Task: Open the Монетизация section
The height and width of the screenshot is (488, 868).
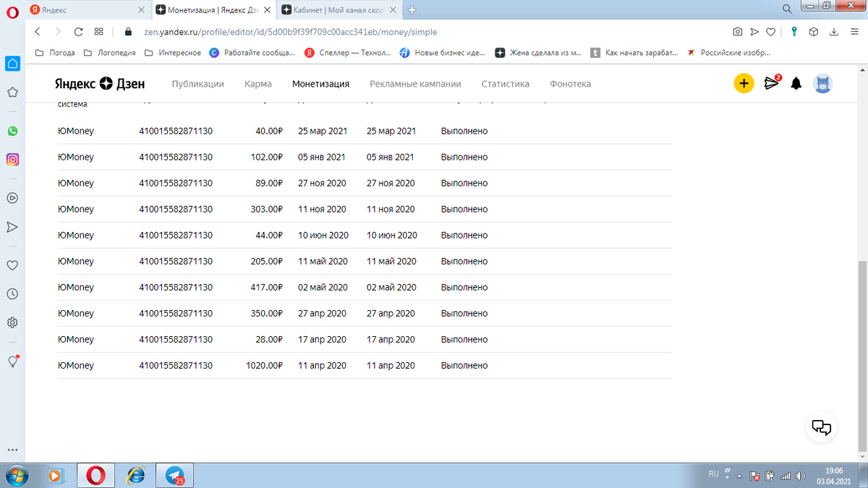Action: point(320,84)
